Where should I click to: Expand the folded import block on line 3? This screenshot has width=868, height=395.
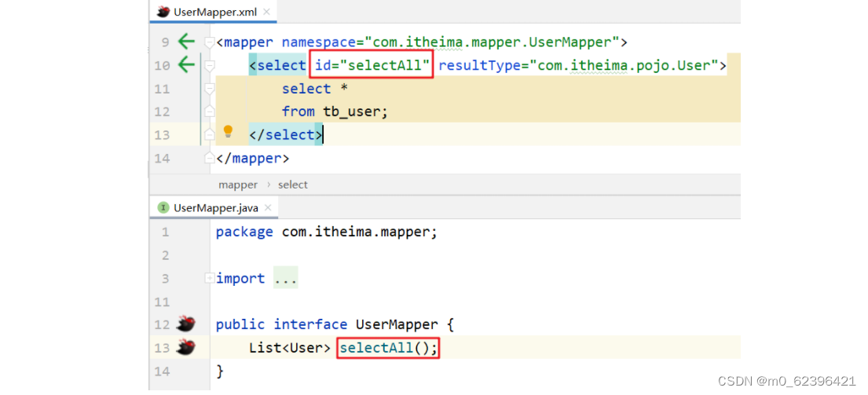[209, 278]
